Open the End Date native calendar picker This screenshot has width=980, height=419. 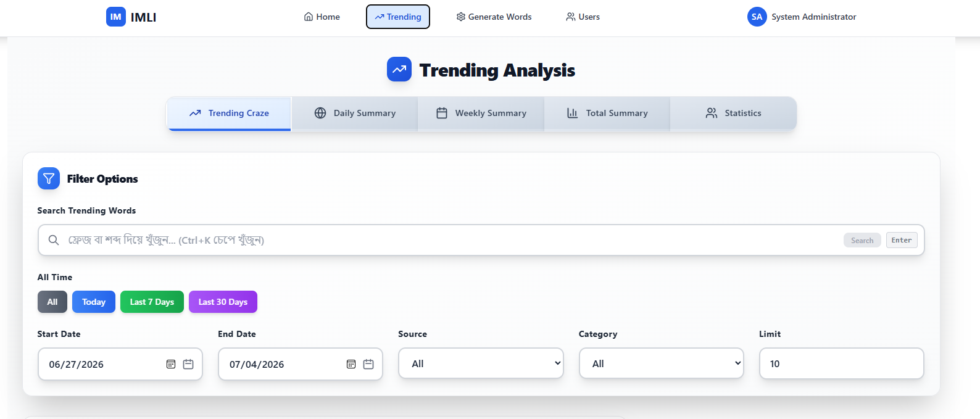pyautogui.click(x=351, y=364)
